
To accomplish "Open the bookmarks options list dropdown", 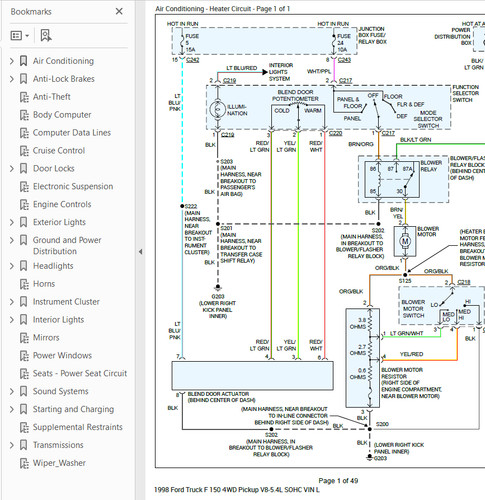I will pyautogui.click(x=20, y=35).
